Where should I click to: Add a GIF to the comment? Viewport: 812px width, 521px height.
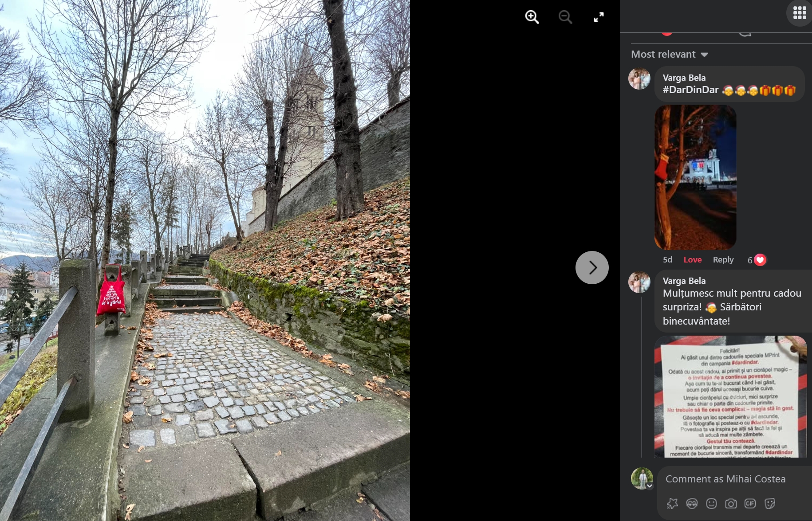(x=750, y=503)
